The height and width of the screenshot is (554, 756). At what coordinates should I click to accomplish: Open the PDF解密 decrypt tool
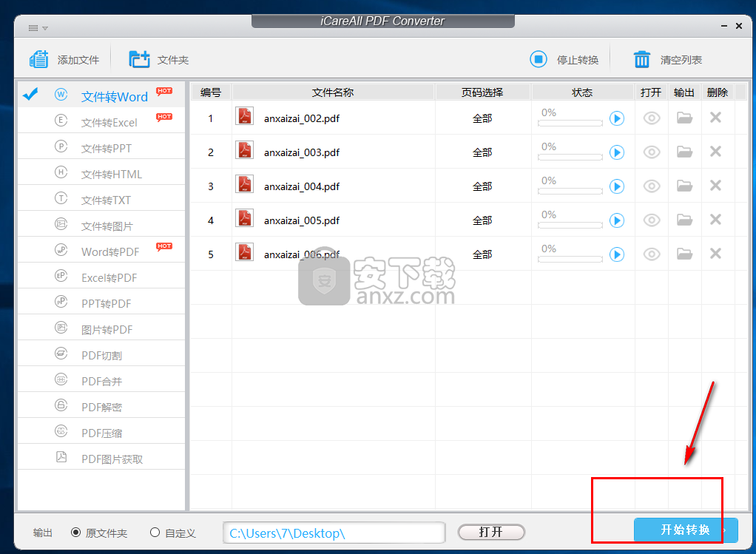tap(101, 406)
